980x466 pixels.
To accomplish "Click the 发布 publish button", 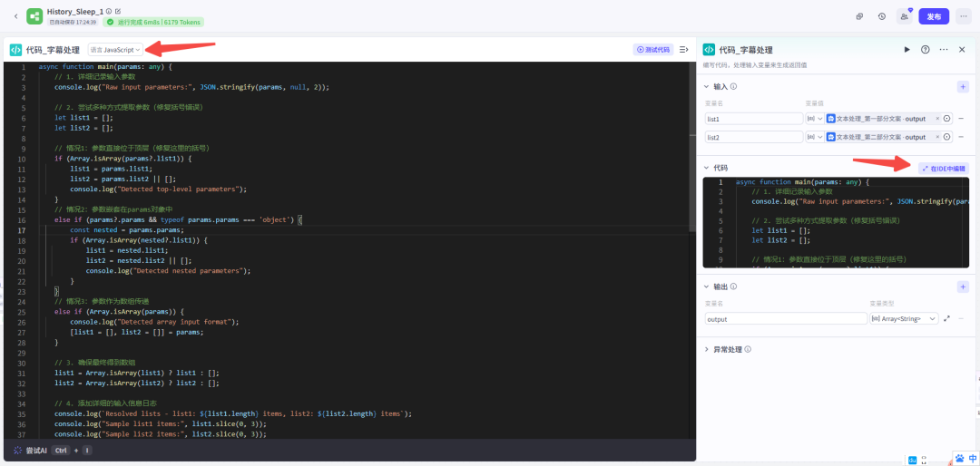I will [x=934, y=16].
